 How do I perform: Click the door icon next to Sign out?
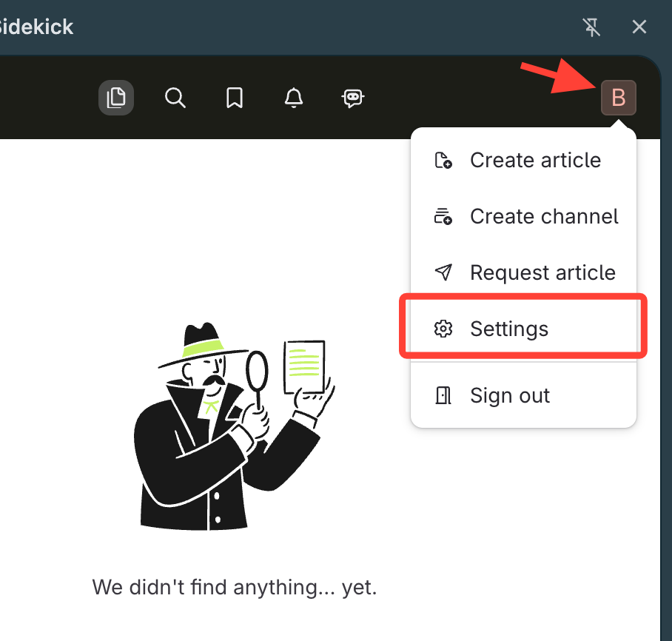(x=443, y=396)
